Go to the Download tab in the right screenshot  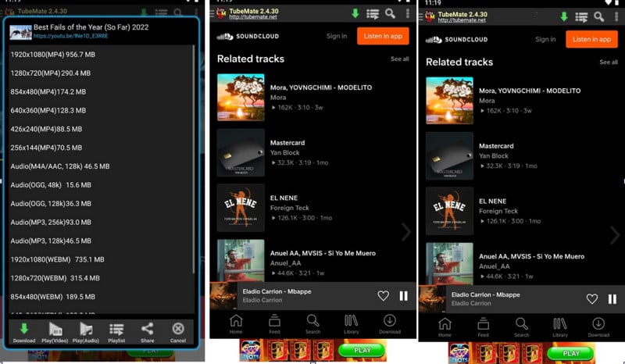click(x=598, y=327)
